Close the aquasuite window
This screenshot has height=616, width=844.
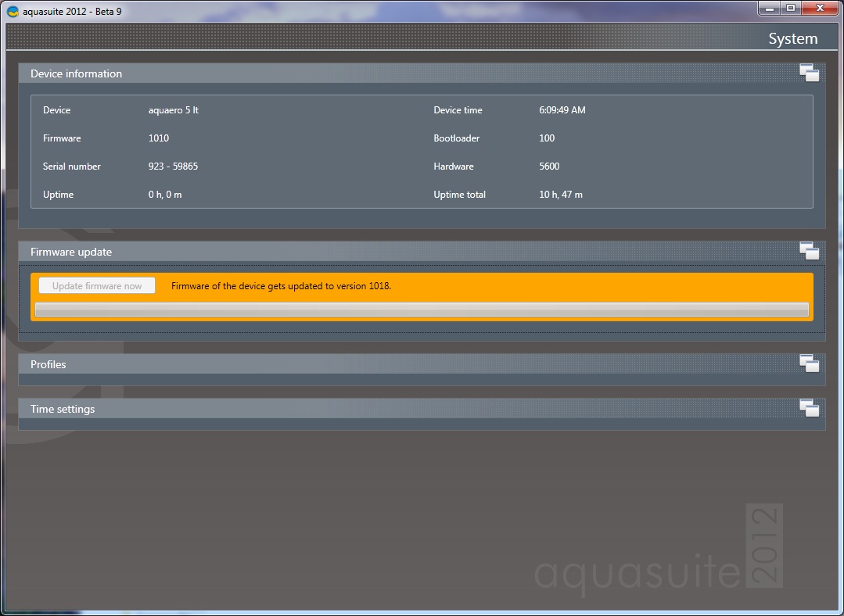(820, 8)
